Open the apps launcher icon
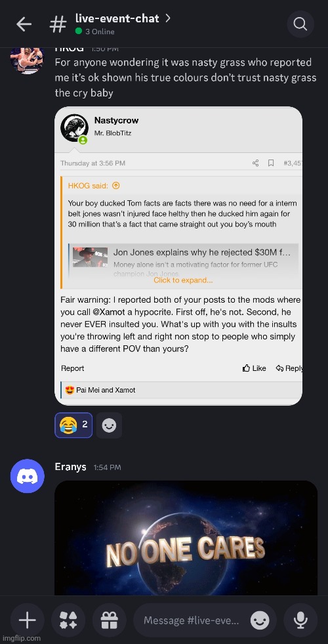Image resolution: width=328 pixels, height=644 pixels. 68,620
